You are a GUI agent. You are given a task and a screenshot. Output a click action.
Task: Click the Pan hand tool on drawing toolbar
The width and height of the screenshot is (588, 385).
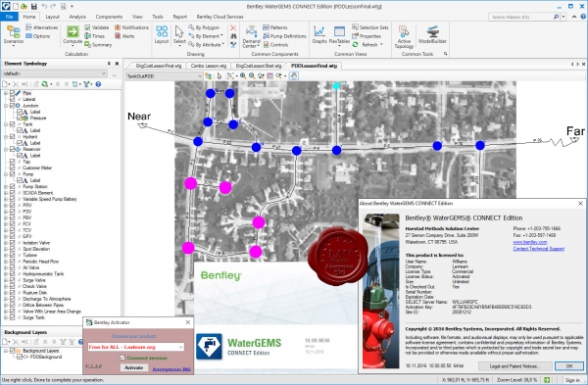point(294,76)
